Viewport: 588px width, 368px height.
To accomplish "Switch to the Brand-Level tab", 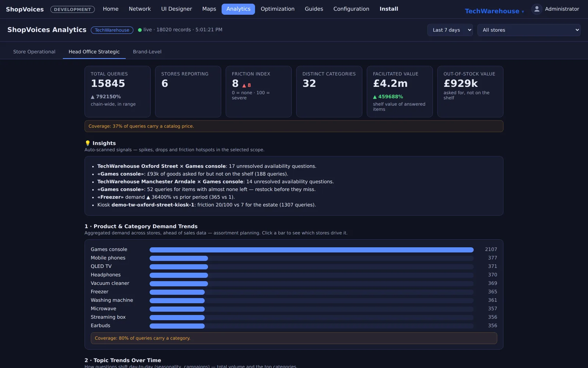I will tap(147, 52).
